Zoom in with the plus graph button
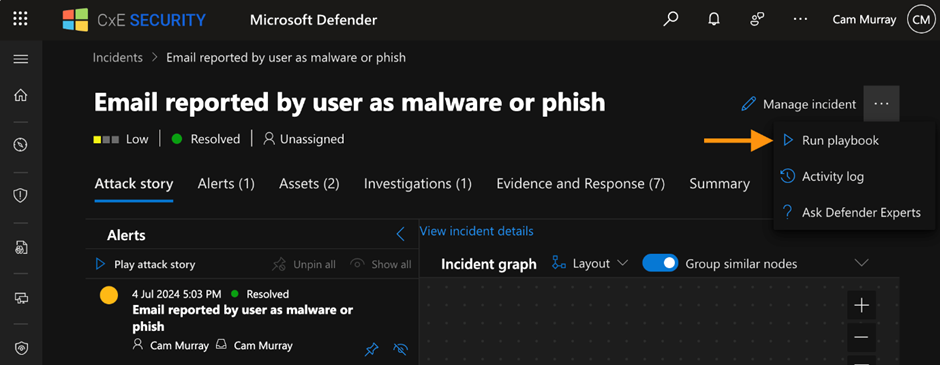The width and height of the screenshot is (940, 365). [x=861, y=306]
